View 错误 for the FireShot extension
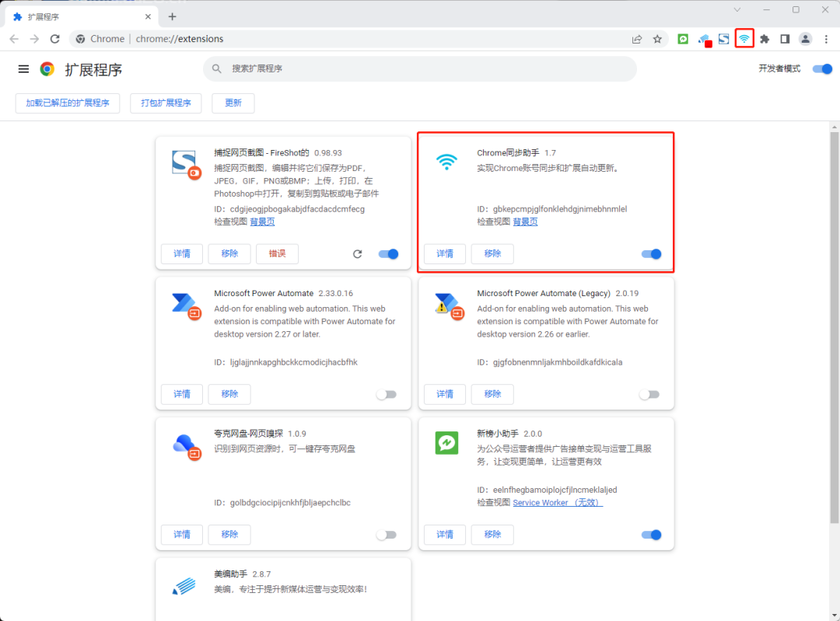840x621 pixels. click(277, 253)
